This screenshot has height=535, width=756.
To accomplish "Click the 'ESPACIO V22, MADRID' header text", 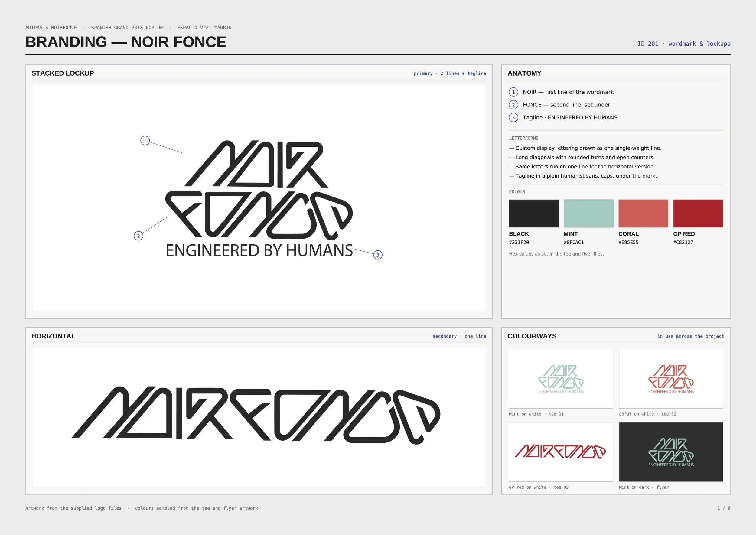I will (204, 28).
